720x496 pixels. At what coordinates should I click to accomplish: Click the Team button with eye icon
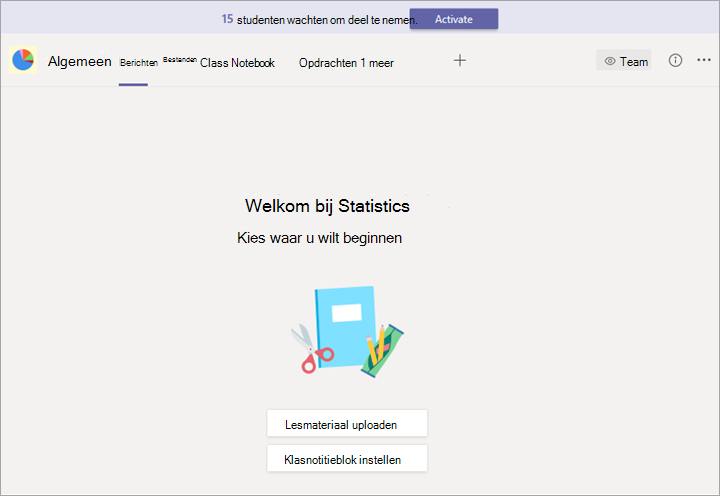click(624, 60)
